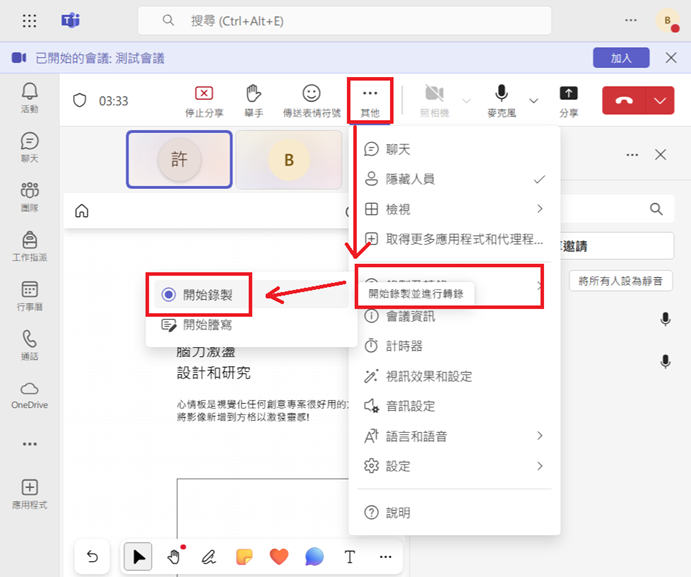Select the Start recording (開始錄製) radio option
This screenshot has height=577, width=691.
tap(168, 295)
